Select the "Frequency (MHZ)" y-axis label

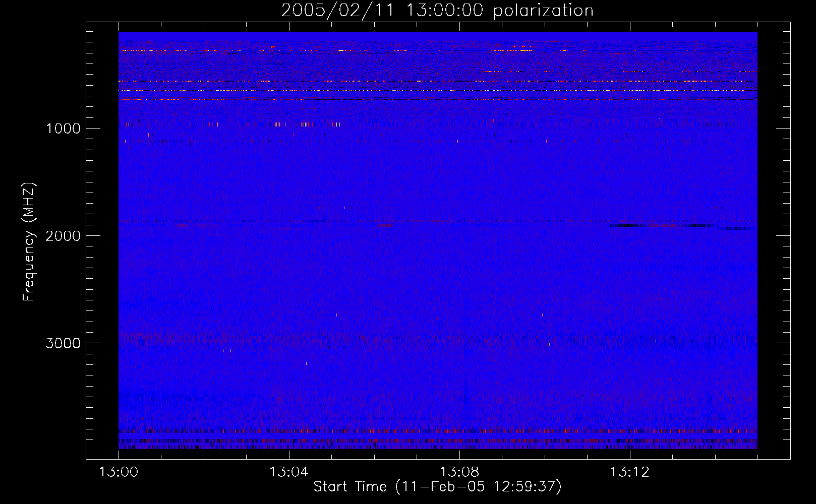(29, 242)
